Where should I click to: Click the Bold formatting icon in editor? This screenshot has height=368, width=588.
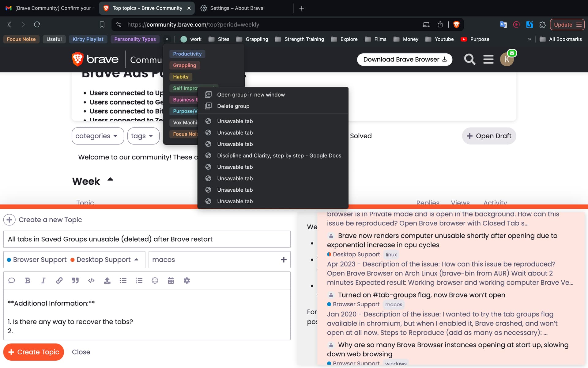tap(28, 281)
